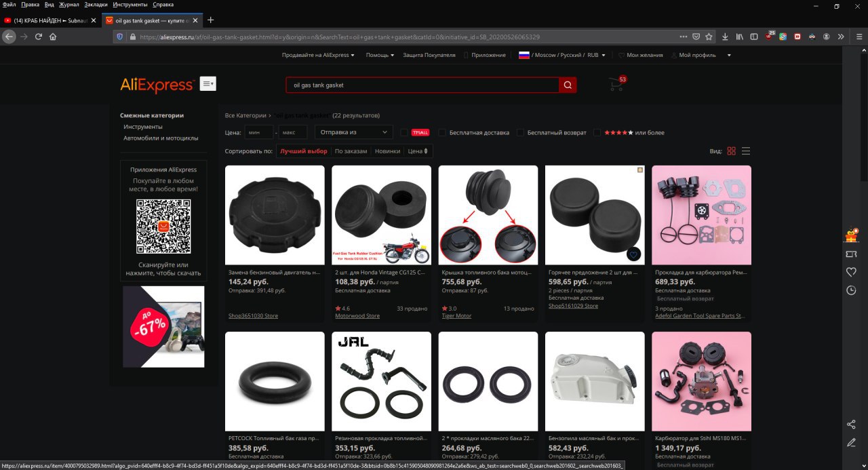The height and width of the screenshot is (470, 868).
Task: Open the до -67% promo banner
Action: (x=163, y=326)
